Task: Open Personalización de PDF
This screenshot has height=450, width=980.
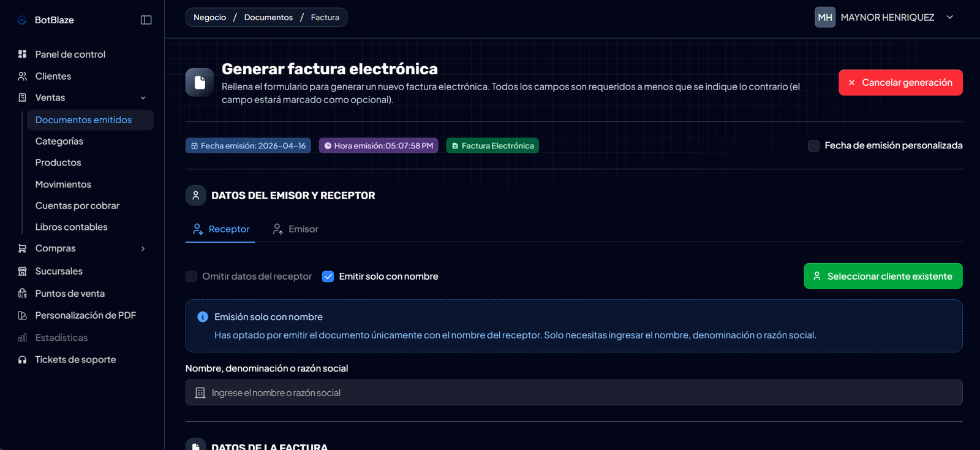Action: coord(86,315)
